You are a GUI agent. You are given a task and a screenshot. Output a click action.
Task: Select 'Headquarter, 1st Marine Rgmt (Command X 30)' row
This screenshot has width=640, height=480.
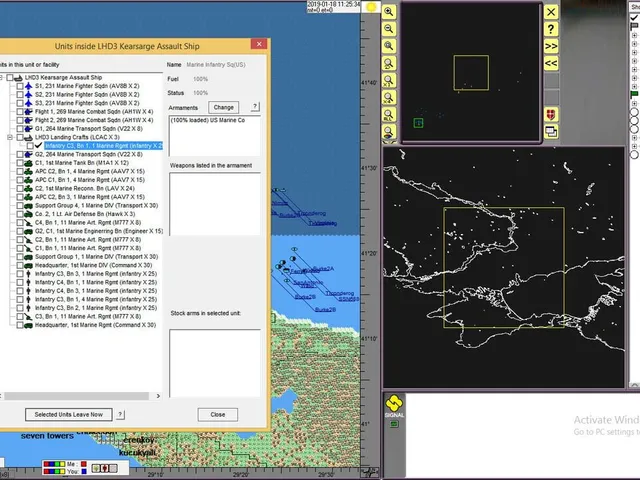tap(96, 325)
